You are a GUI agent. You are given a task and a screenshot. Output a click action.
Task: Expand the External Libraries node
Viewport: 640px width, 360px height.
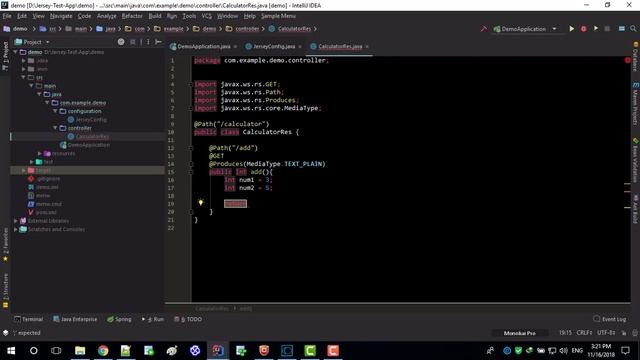click(16, 221)
